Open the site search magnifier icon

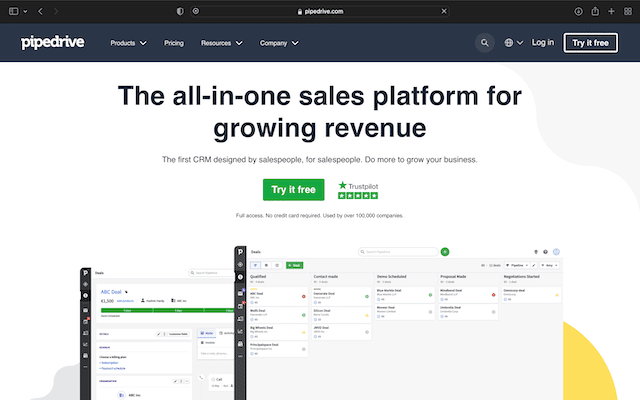click(484, 42)
